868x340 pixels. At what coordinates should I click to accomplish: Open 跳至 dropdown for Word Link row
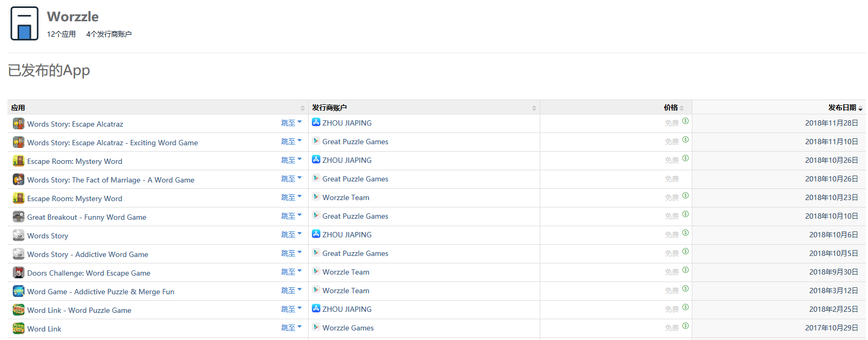291,328
